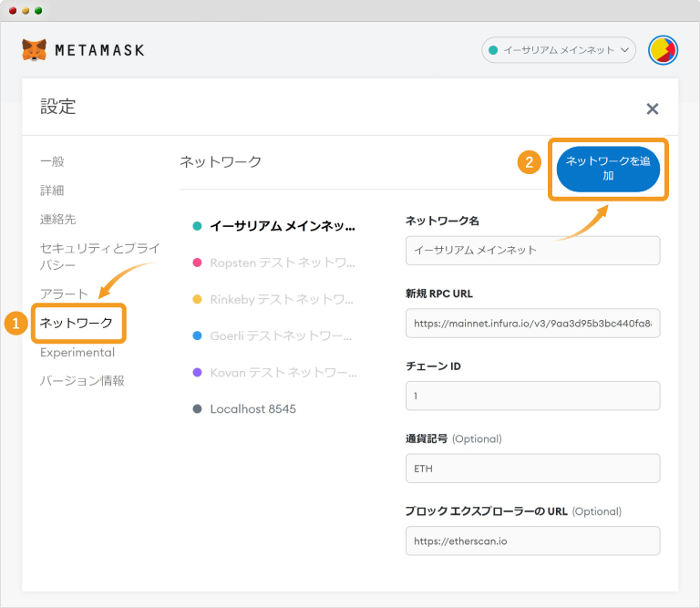
Task: Open the イーサリアム メインネット network dropdown
Action: [x=559, y=50]
